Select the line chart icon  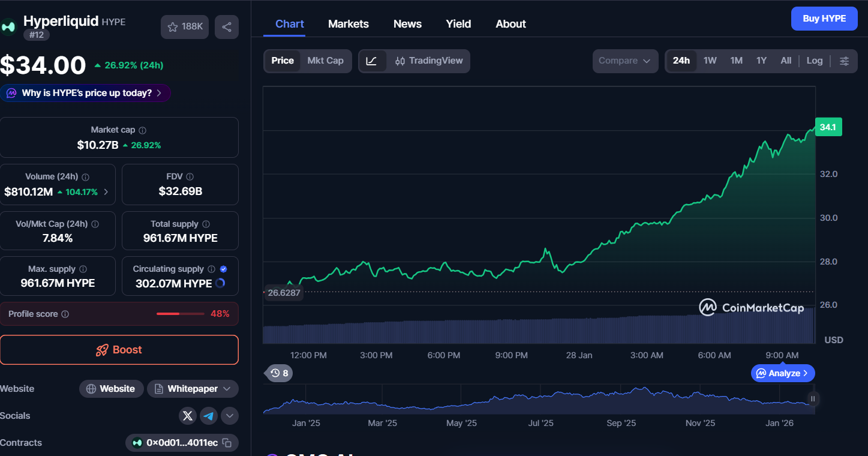(371, 61)
